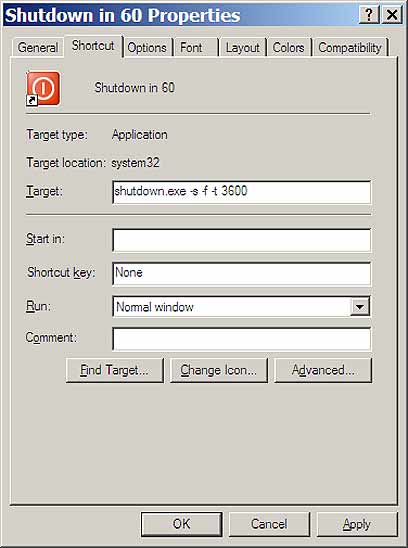Viewport: 408px width, 548px height.
Task: Click the Find Target button
Action: pyautogui.click(x=114, y=370)
